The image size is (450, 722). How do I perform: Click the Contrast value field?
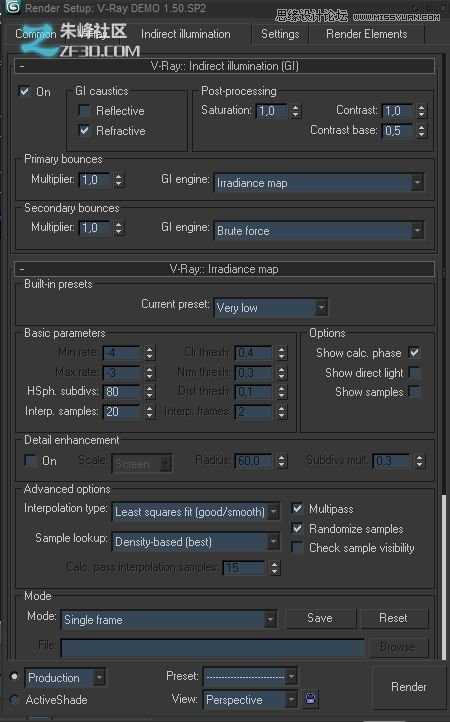[399, 111]
